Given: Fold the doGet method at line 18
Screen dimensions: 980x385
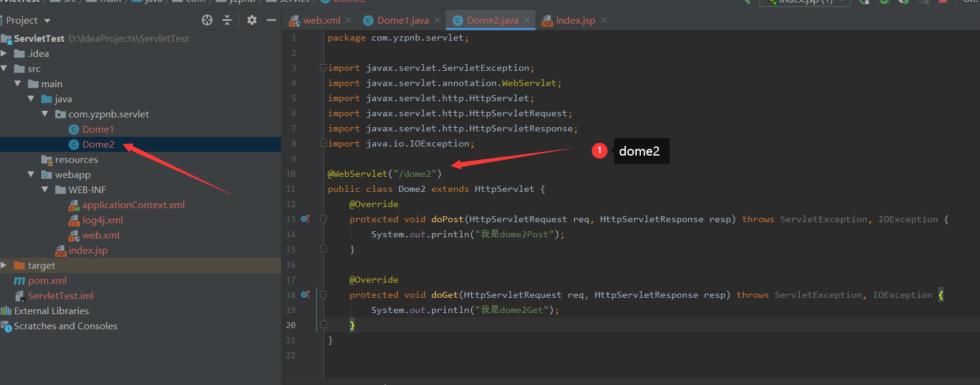Looking at the screenshot, I should (x=323, y=295).
